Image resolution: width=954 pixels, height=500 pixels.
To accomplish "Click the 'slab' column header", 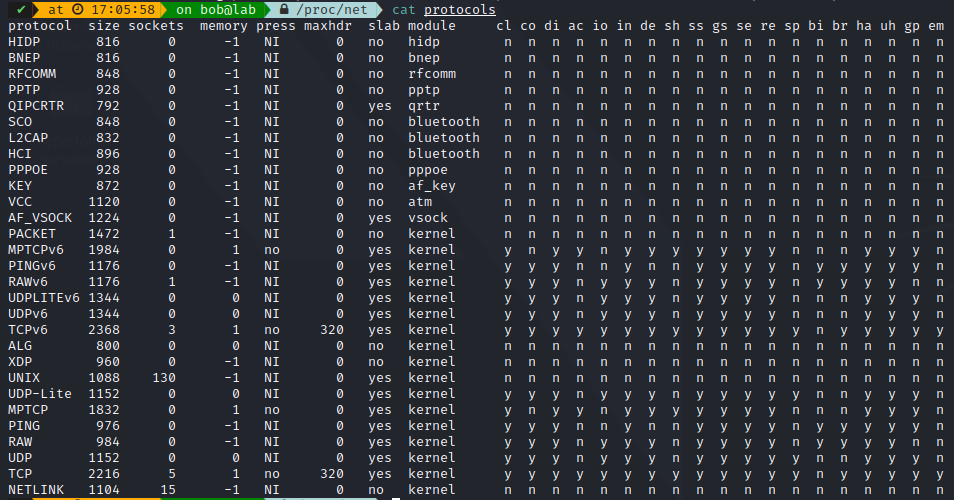I will point(384,26).
